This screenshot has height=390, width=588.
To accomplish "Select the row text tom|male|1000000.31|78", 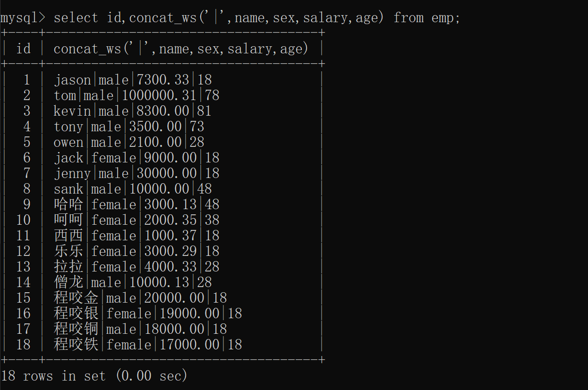I will coord(136,95).
